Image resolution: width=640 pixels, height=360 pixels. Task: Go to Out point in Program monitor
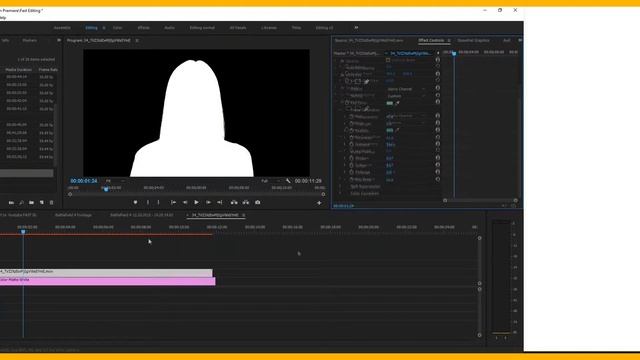220,202
